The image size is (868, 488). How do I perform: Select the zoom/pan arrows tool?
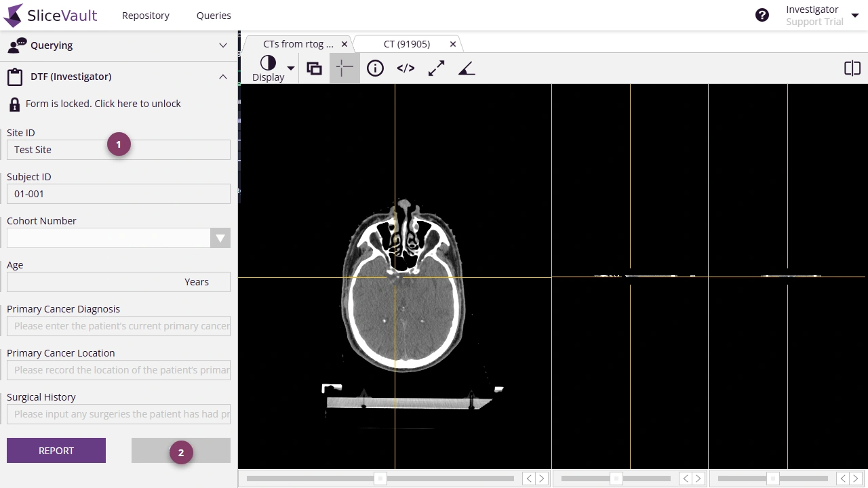(x=436, y=68)
